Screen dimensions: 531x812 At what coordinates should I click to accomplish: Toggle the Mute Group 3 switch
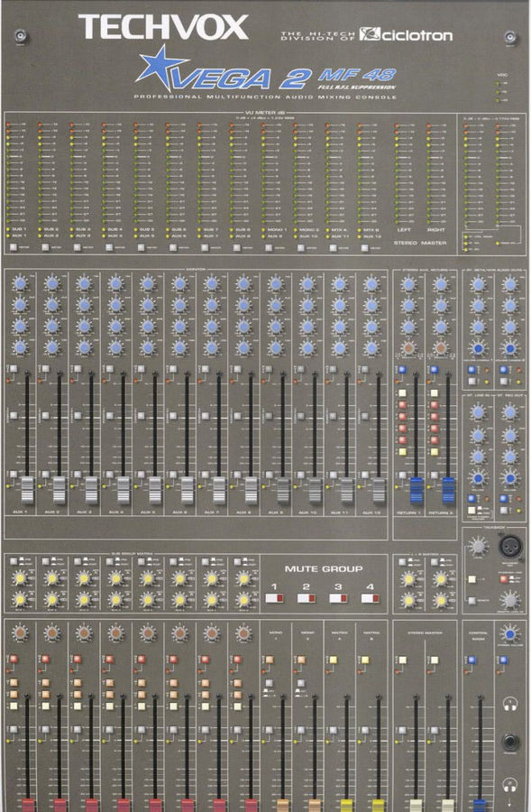[338, 598]
